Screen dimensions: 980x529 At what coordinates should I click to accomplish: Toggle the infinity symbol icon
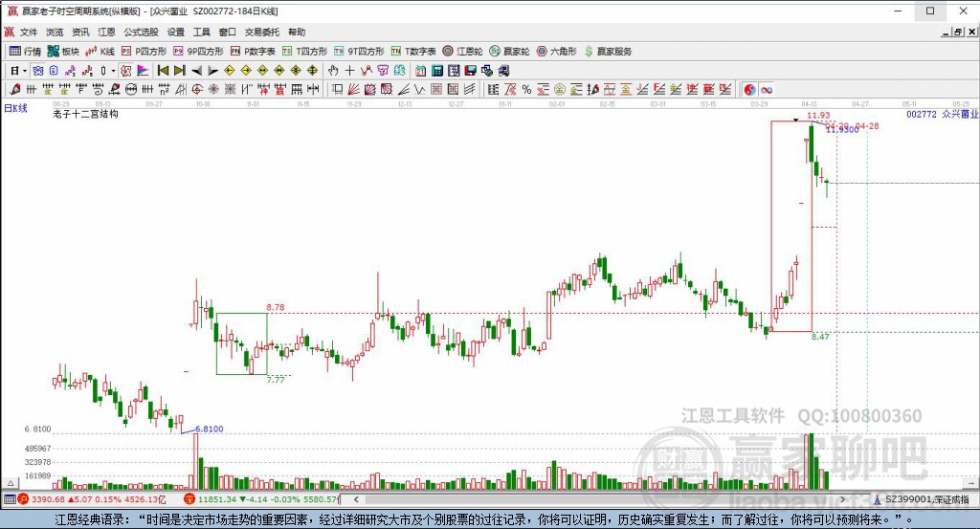767,90
